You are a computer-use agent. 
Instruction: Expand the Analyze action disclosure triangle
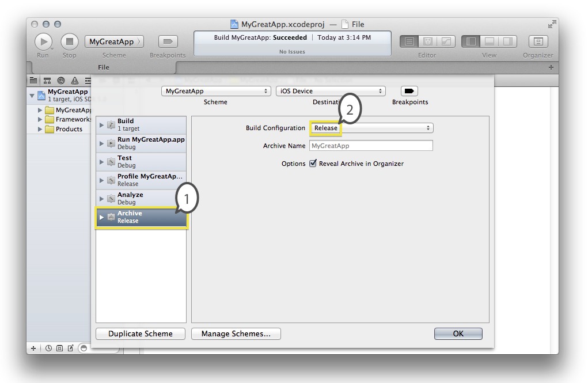tap(101, 199)
